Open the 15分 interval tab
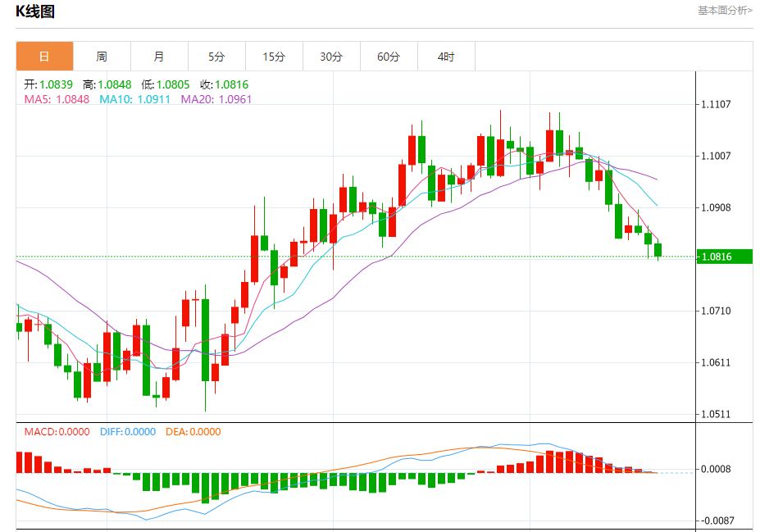Viewport: 760px width, 532px height. point(274,57)
